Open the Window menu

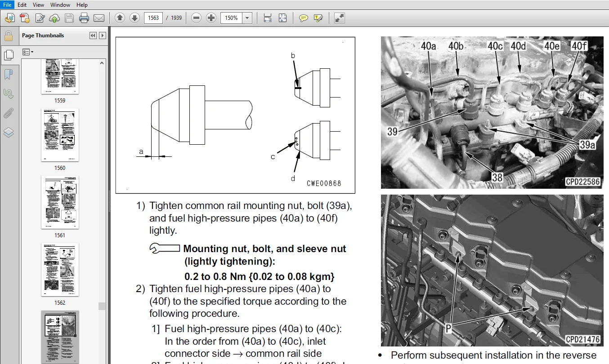pyautogui.click(x=60, y=4)
